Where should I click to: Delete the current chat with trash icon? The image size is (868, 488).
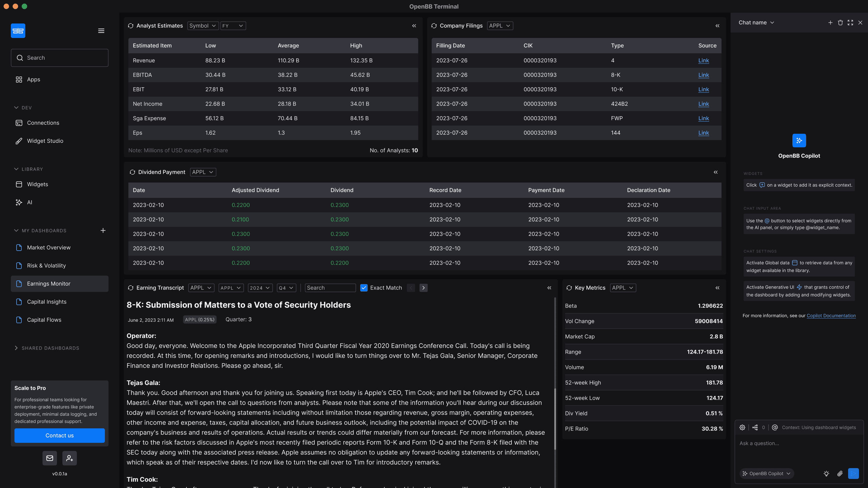click(840, 23)
